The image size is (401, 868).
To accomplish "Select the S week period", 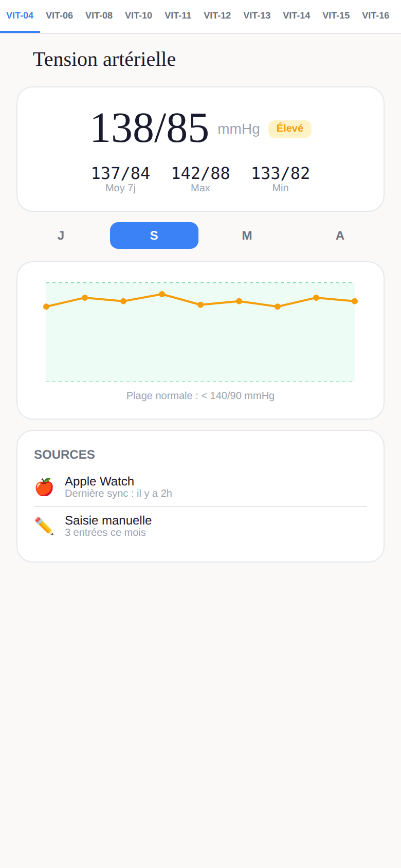I will (154, 236).
